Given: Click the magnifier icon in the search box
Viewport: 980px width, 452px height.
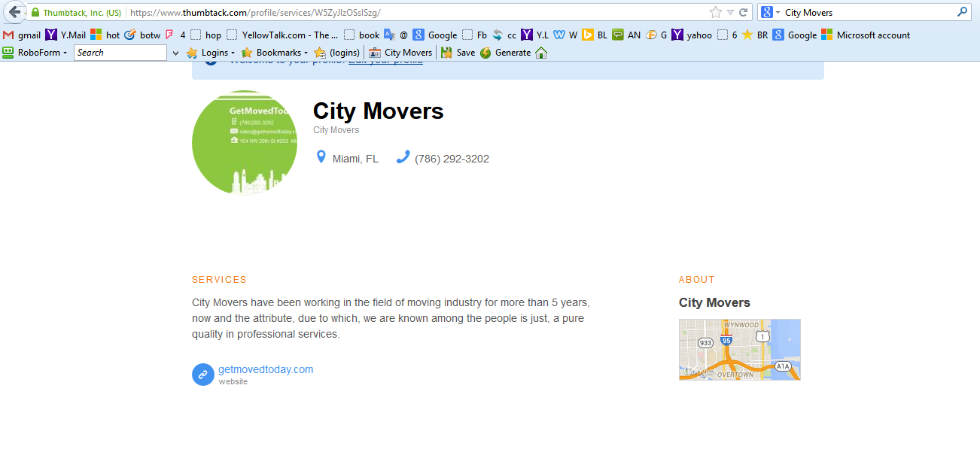Looking at the screenshot, I should click(962, 12).
